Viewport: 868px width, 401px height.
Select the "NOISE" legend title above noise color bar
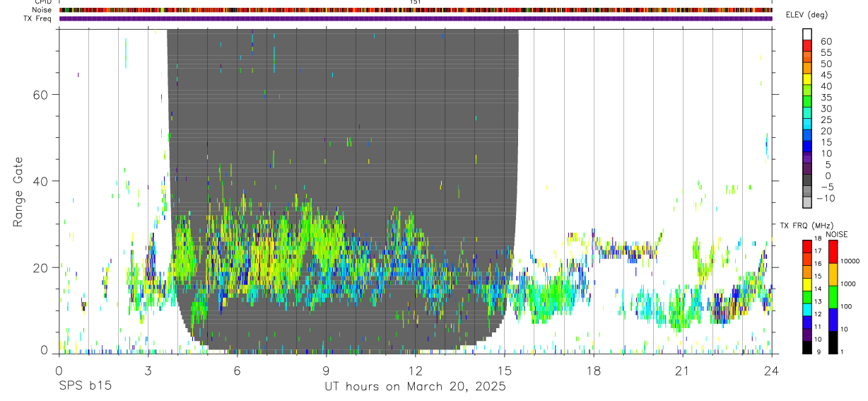click(x=836, y=235)
